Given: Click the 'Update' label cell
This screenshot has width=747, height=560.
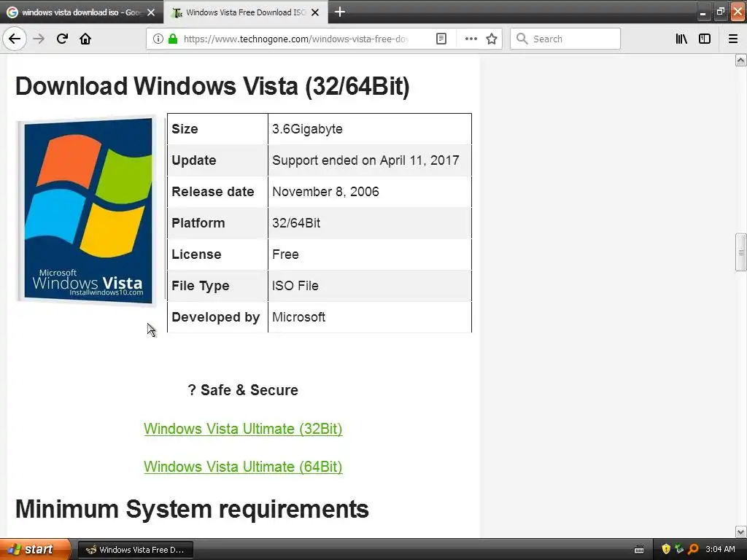Looking at the screenshot, I should (x=217, y=160).
